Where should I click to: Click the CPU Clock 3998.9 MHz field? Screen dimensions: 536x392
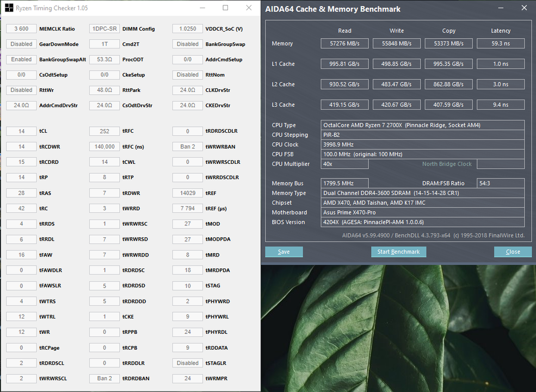(422, 144)
